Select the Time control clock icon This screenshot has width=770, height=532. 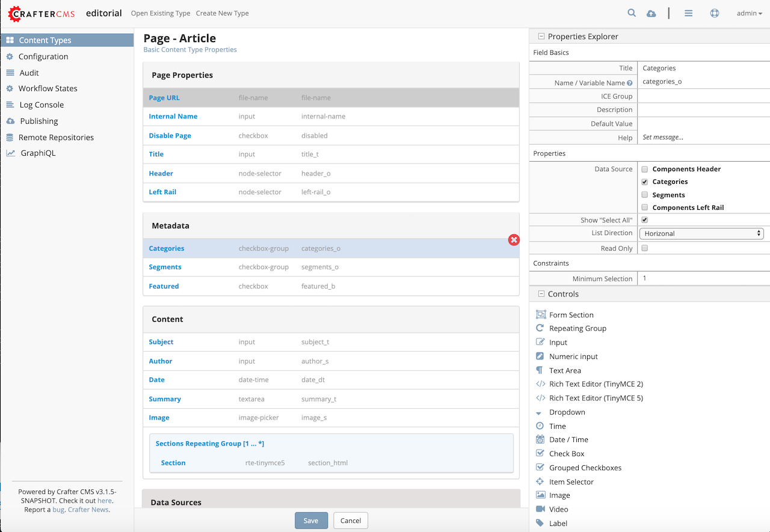coord(540,426)
